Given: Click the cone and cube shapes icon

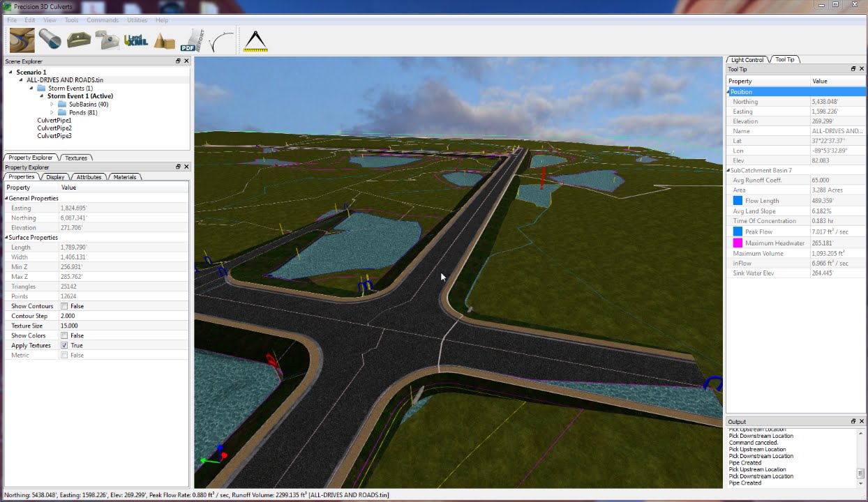Looking at the screenshot, I should pos(164,41).
